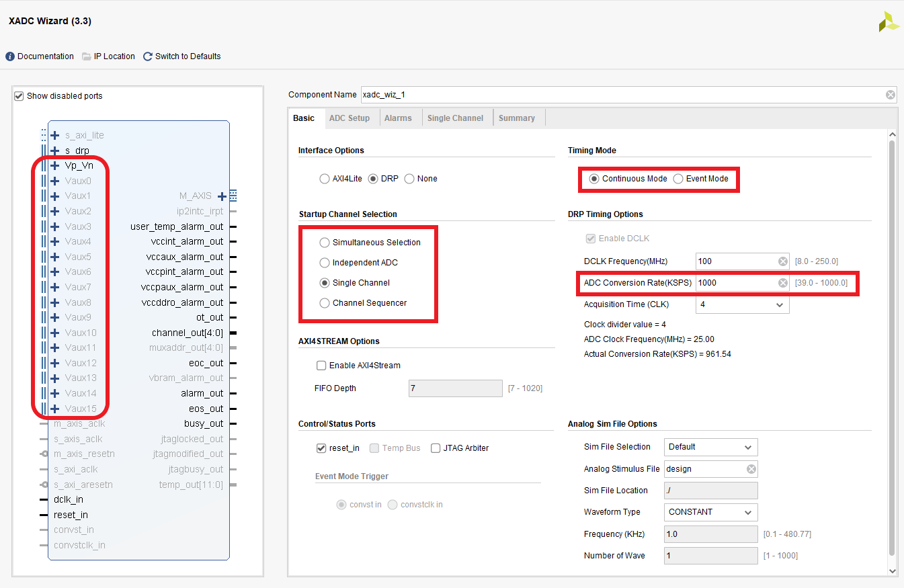Expand the Vaux8 port plus icon

click(x=55, y=302)
